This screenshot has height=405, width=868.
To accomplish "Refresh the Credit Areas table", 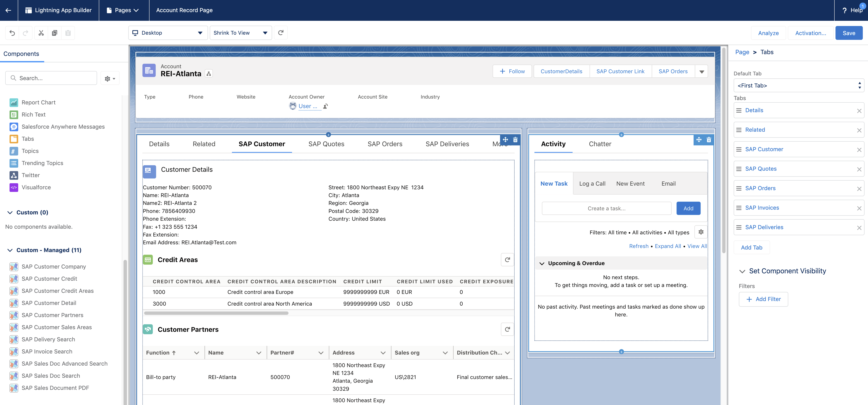I will pyautogui.click(x=507, y=260).
